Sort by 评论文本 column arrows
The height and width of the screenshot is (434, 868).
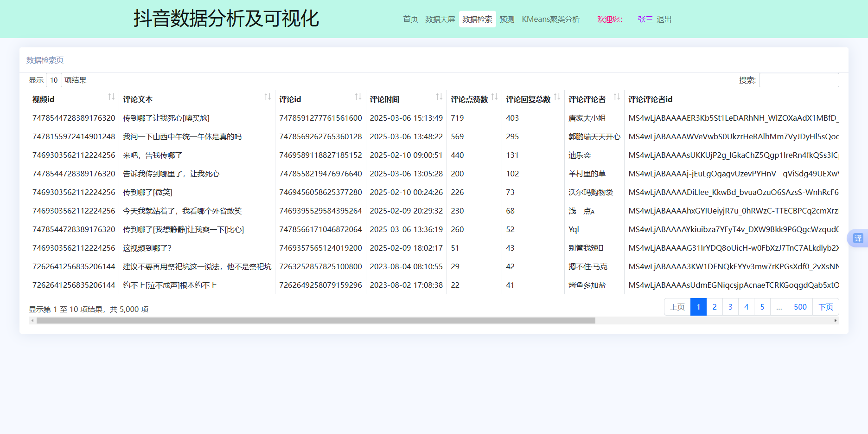pos(268,97)
